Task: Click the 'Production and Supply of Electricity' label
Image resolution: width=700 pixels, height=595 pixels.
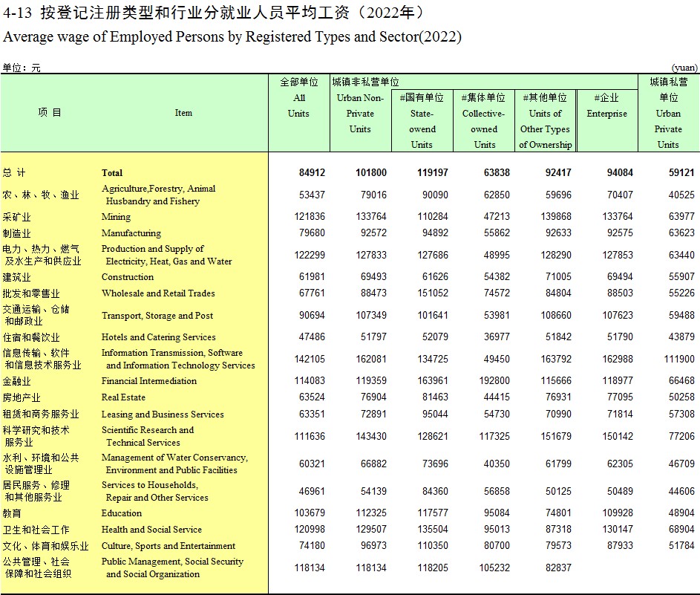Action: 166,255
